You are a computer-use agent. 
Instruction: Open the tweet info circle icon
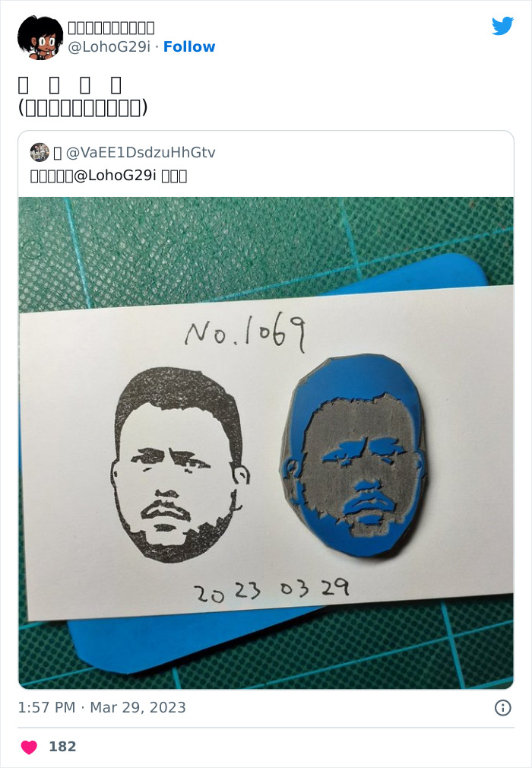point(502,708)
